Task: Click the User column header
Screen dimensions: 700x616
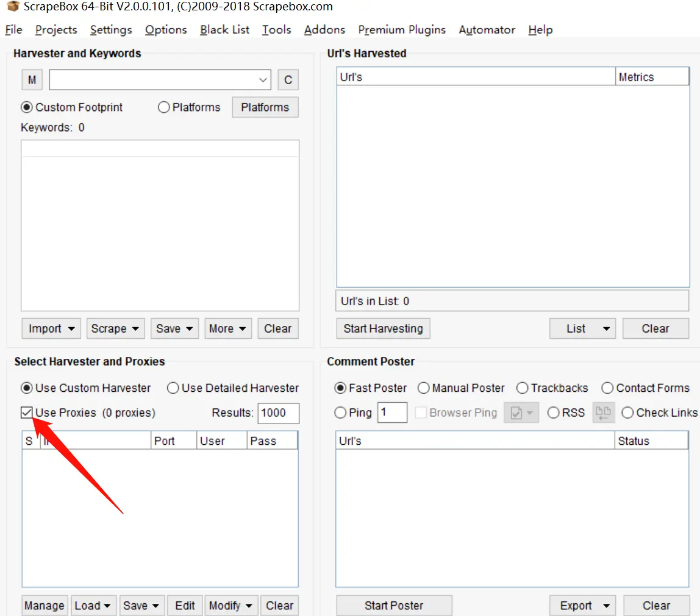Action: [x=221, y=441]
